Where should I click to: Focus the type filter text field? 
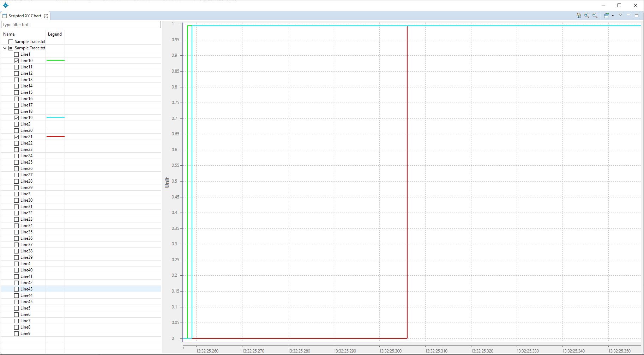pyautogui.click(x=81, y=25)
